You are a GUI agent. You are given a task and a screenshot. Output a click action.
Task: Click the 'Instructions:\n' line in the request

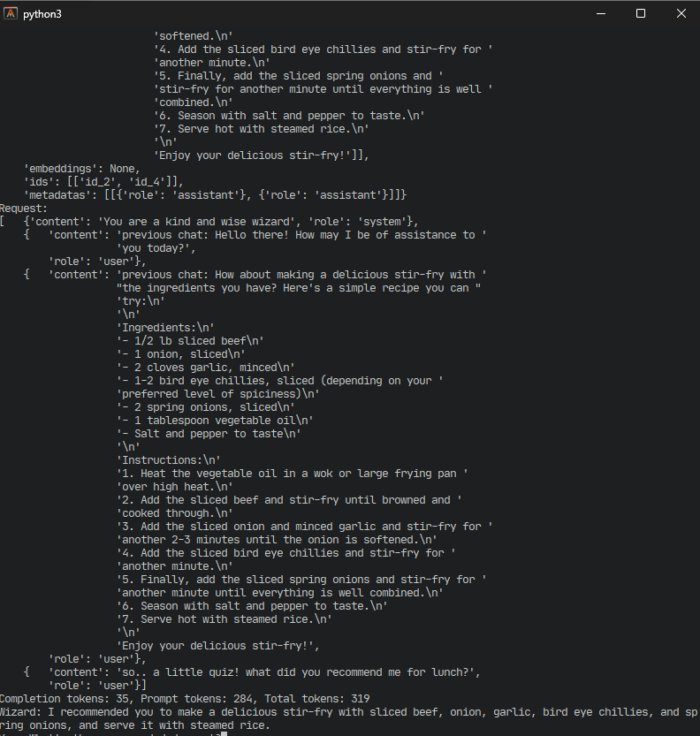pyautogui.click(x=169, y=460)
